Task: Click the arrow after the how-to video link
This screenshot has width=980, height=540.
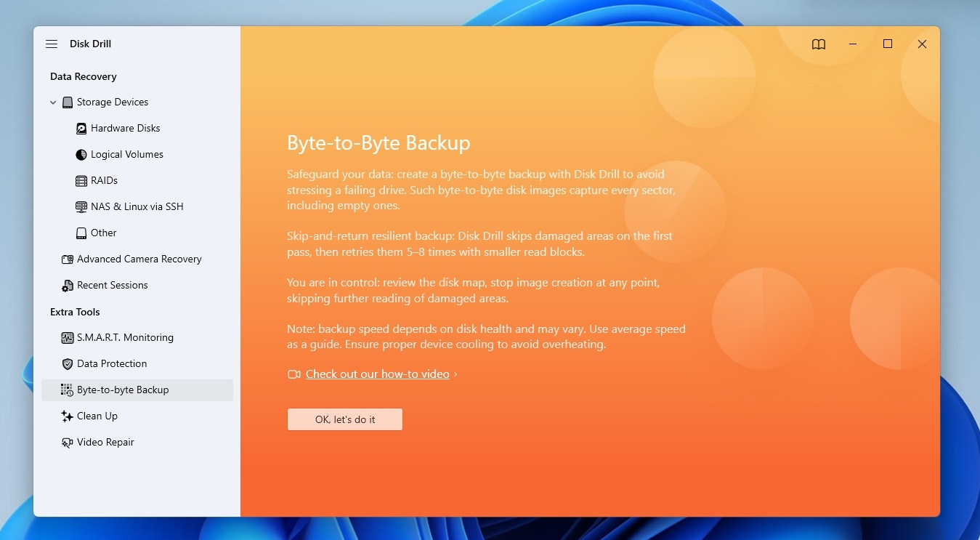Action: click(x=455, y=374)
